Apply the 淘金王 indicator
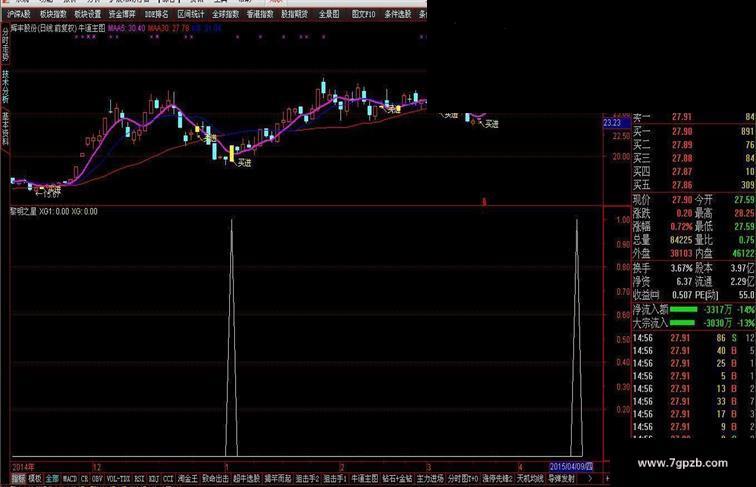 [x=188, y=479]
